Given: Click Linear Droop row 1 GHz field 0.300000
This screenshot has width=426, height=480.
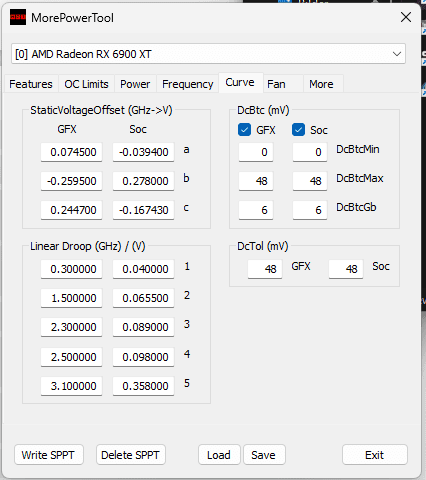Looking at the screenshot, I should (x=72, y=269).
